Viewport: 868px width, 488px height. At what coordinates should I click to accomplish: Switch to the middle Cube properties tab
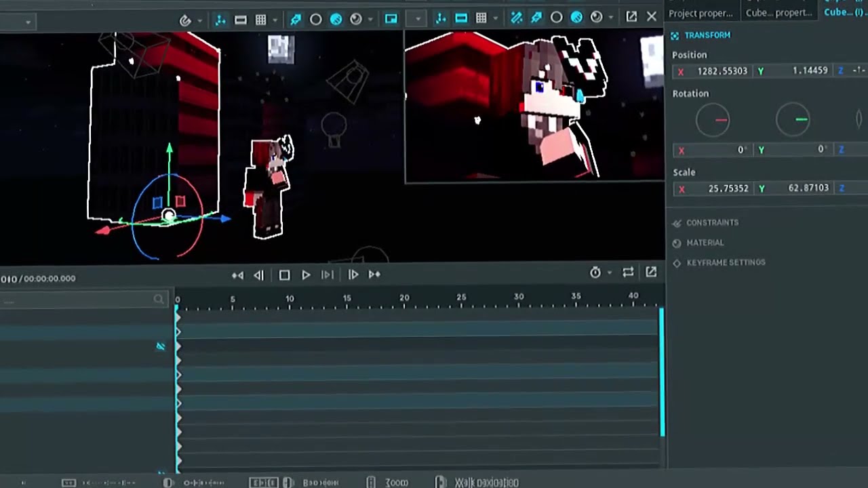[778, 12]
